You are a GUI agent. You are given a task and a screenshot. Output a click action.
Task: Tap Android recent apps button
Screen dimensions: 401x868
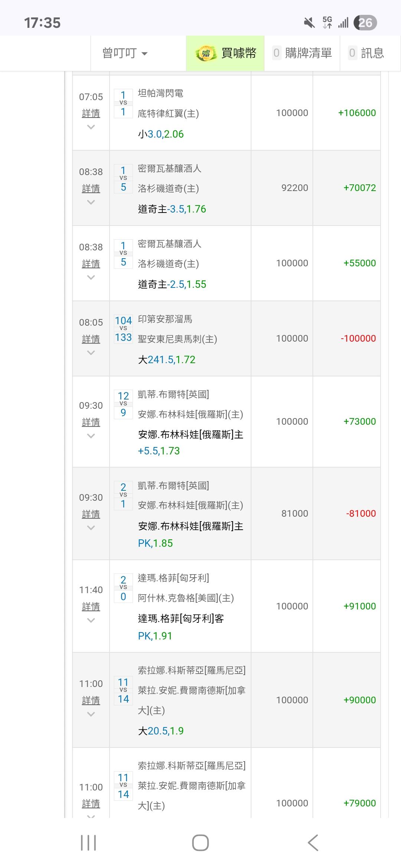click(x=88, y=843)
